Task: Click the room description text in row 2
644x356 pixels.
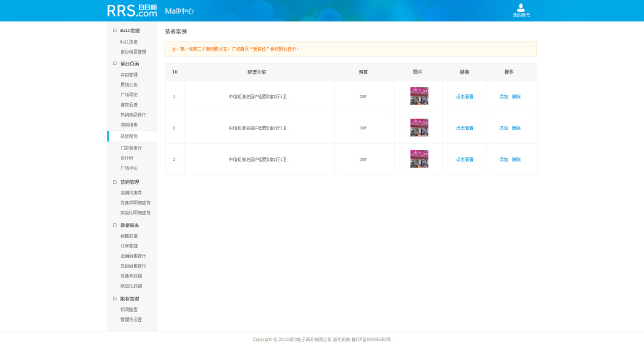Action: pos(258,128)
